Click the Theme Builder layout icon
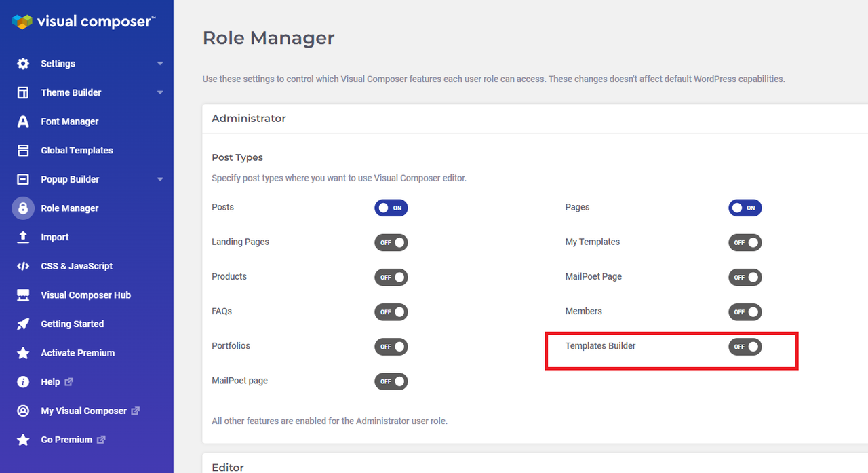 (23, 92)
